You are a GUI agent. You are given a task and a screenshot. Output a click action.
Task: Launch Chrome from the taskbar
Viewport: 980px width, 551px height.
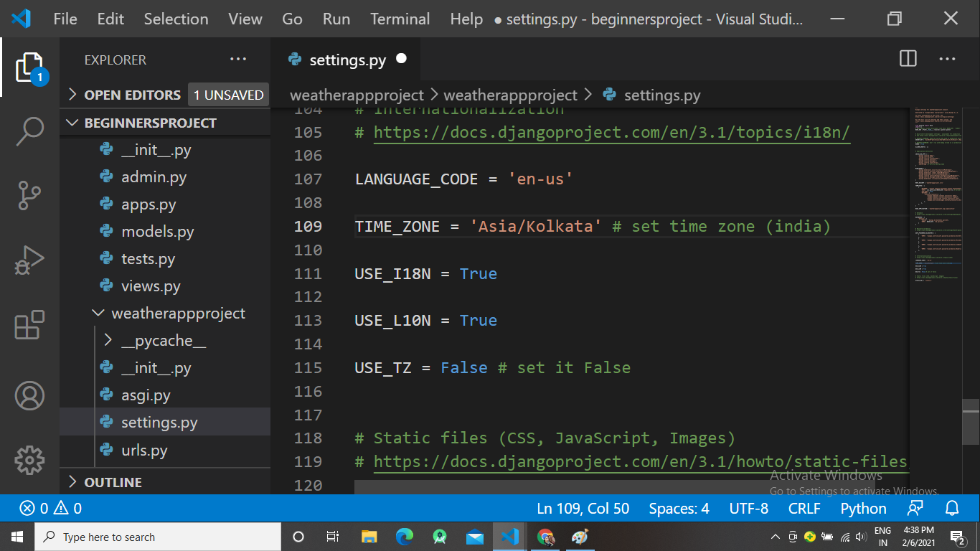pos(545,536)
